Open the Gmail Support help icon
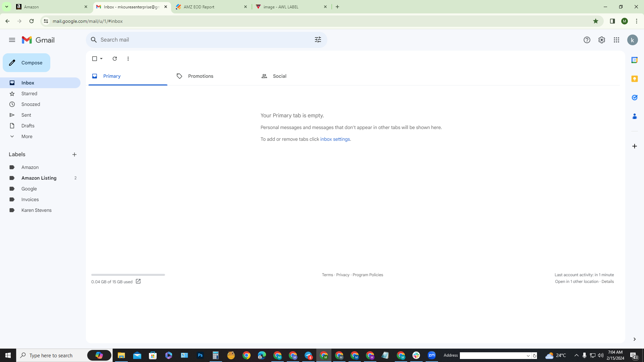The height and width of the screenshot is (362, 644). (x=587, y=40)
